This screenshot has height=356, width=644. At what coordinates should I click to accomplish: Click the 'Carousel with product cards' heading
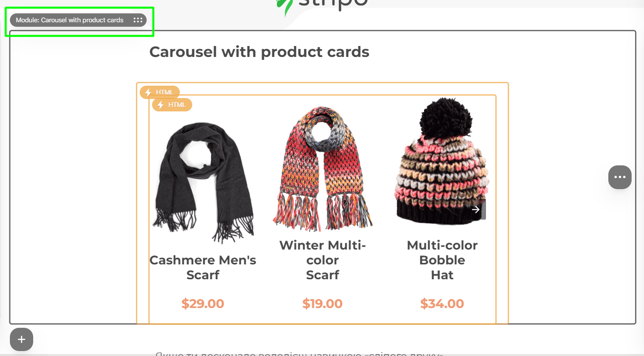(x=260, y=52)
